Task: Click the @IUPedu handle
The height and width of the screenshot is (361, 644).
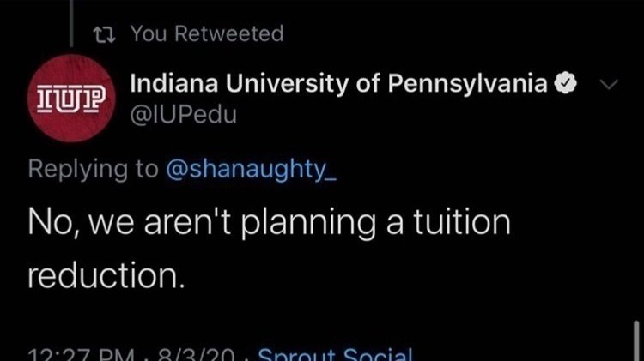Action: [183, 115]
